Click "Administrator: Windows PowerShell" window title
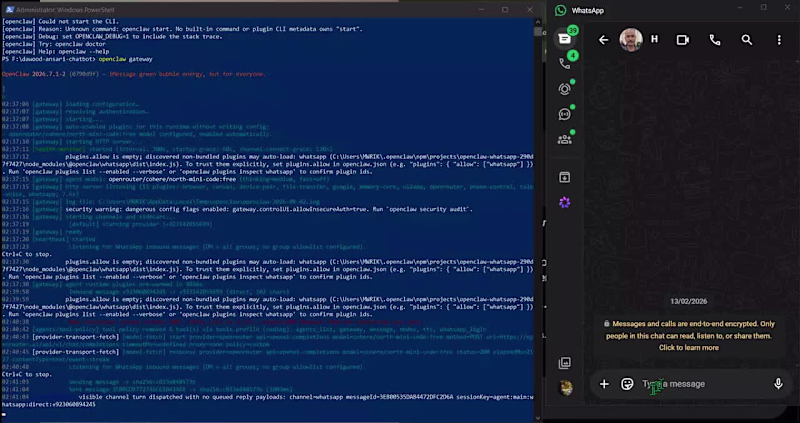Image resolution: width=800 pixels, height=423 pixels. click(x=65, y=10)
